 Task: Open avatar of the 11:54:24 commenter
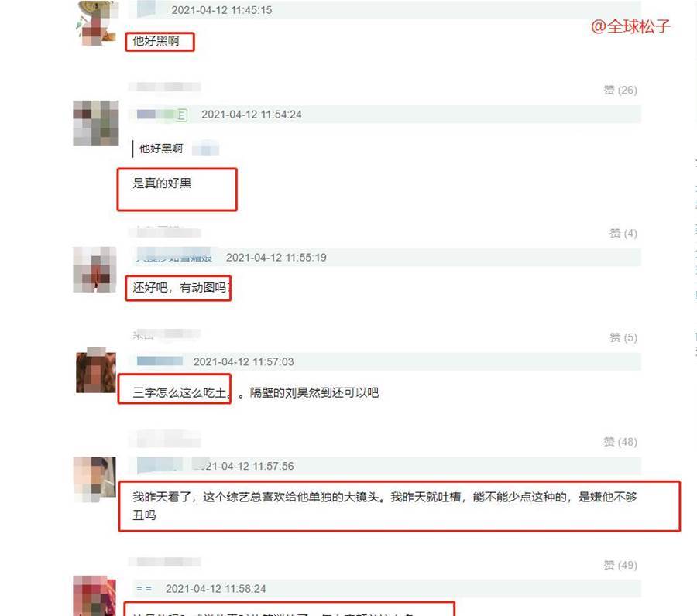click(x=95, y=123)
